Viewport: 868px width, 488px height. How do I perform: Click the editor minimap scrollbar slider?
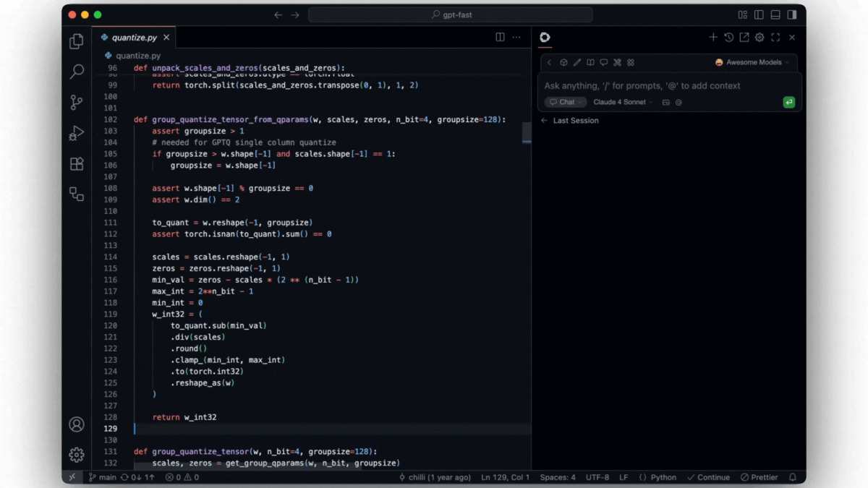point(527,133)
